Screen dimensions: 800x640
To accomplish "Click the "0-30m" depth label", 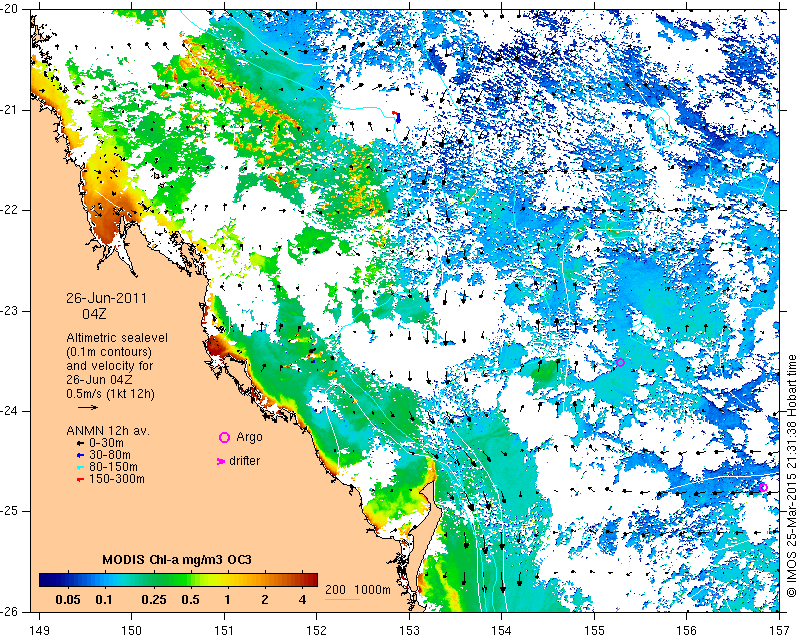I will pyautogui.click(x=106, y=443).
